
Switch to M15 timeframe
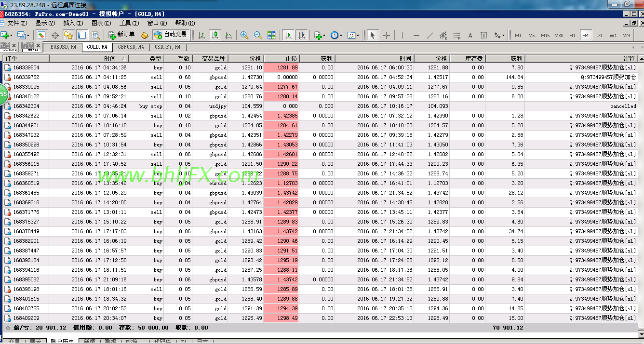click(x=545, y=35)
